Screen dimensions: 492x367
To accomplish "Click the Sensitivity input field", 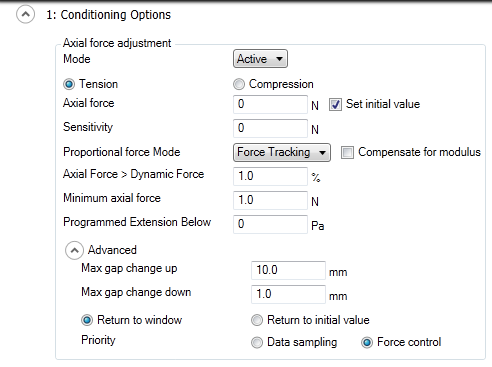I will tap(270, 128).
